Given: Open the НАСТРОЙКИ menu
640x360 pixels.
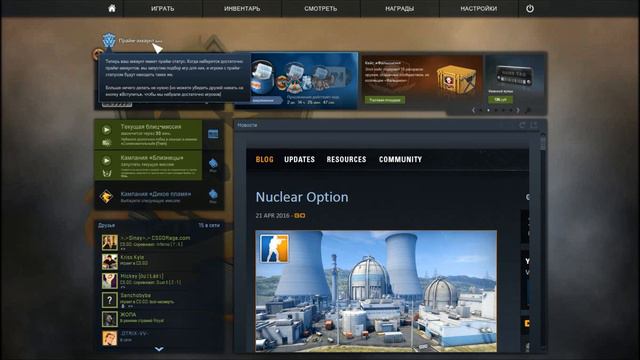Looking at the screenshot, I should pos(479,9).
